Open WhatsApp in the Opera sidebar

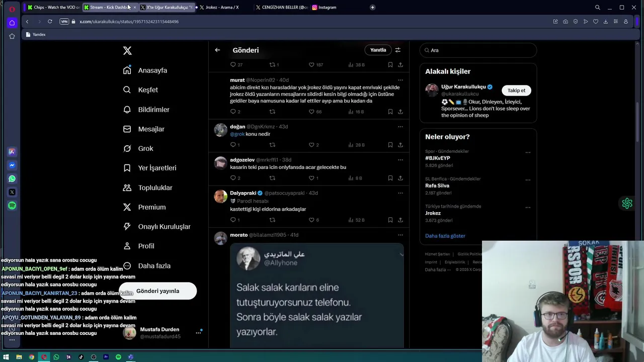click(x=12, y=178)
